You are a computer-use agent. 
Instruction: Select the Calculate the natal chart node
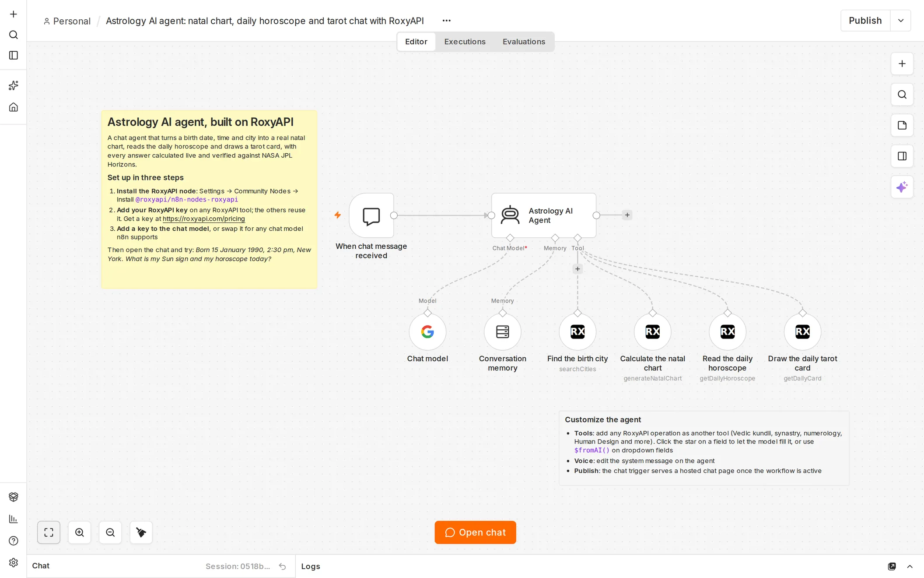652,332
